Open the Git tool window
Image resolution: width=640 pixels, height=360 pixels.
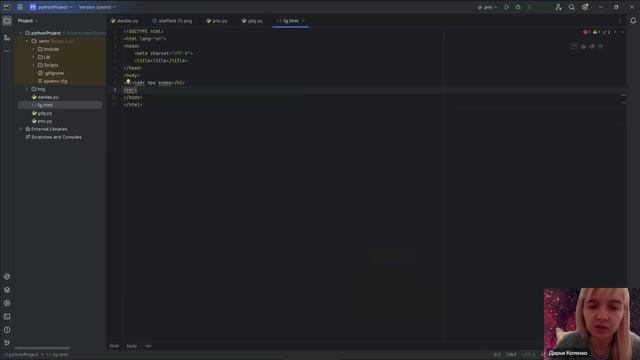[x=7, y=343]
